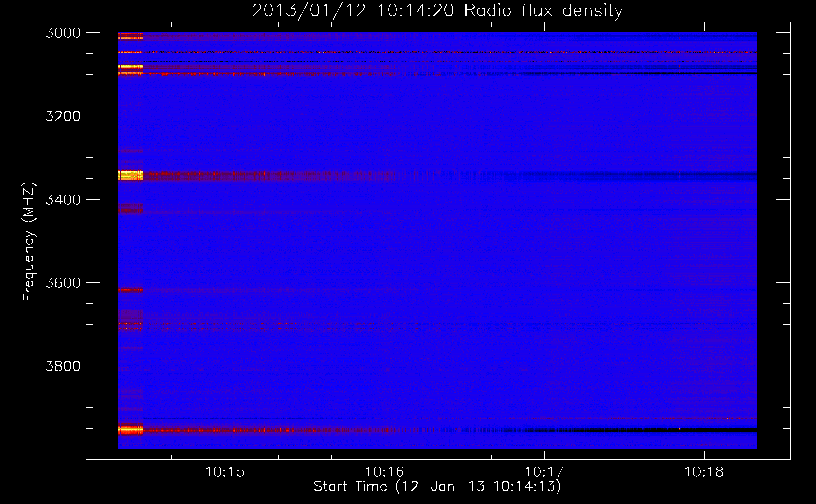Viewport: 816px width, 504px height.
Task: Click the '3600' frequency axis label
Action: pos(63,283)
